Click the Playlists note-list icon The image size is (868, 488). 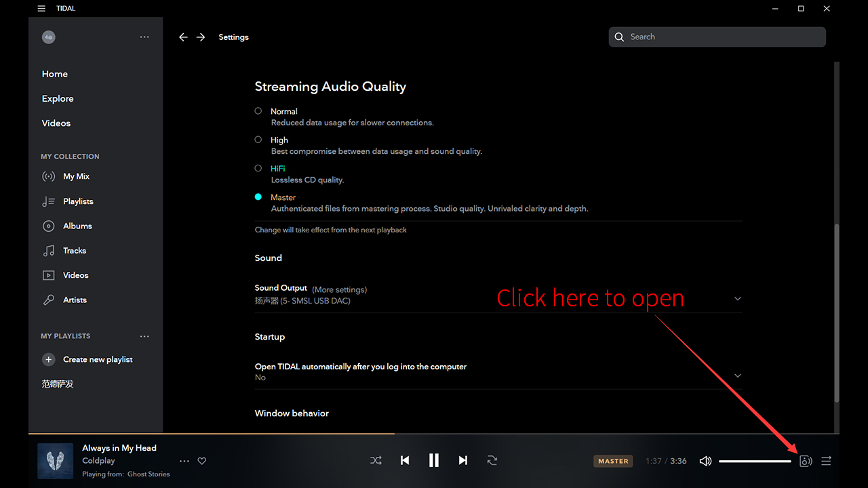[48, 201]
